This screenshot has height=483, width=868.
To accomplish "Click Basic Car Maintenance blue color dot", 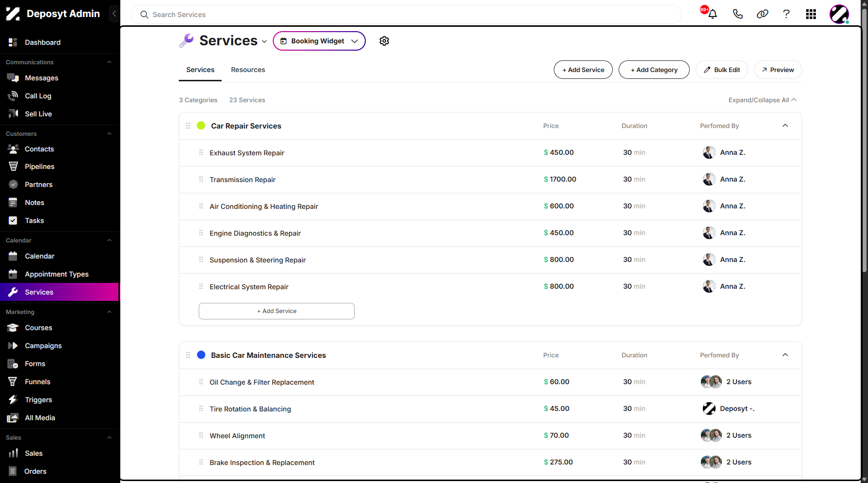I will coord(201,355).
